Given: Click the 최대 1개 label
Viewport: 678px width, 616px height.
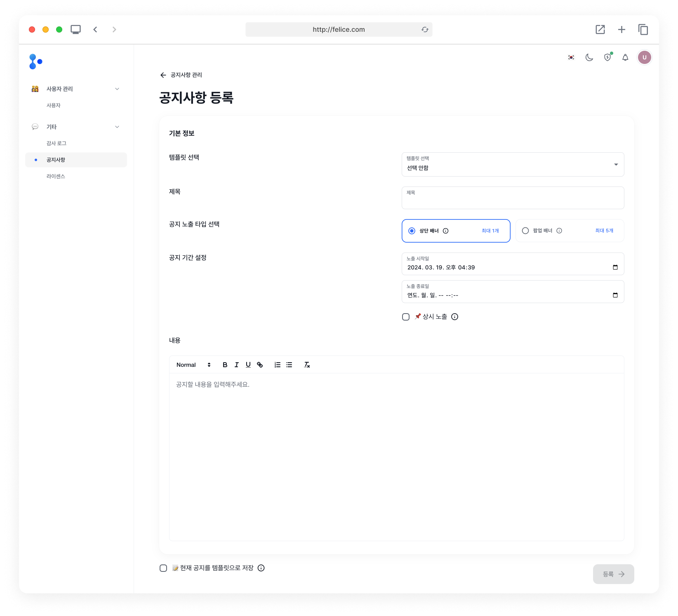Looking at the screenshot, I should click(490, 231).
